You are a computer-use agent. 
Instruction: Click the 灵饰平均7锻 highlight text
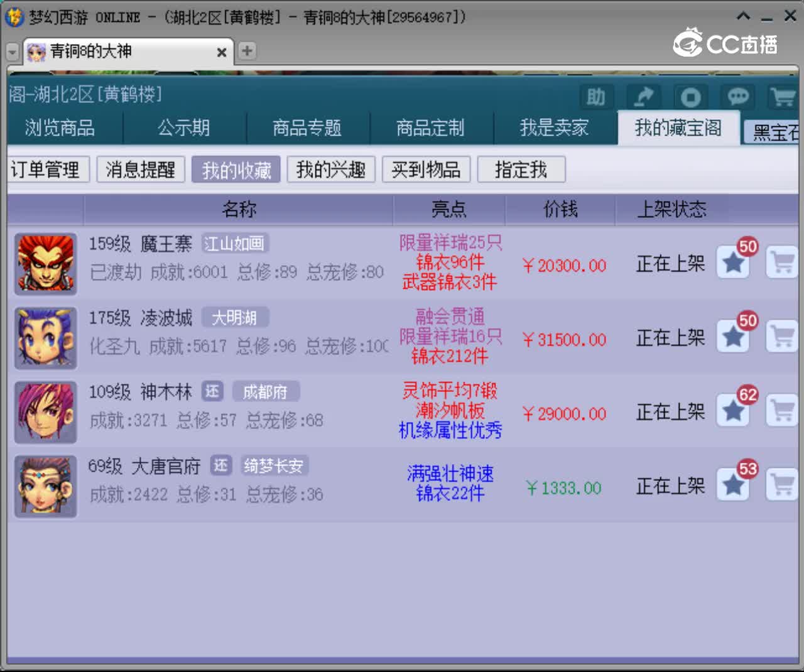coord(450,391)
